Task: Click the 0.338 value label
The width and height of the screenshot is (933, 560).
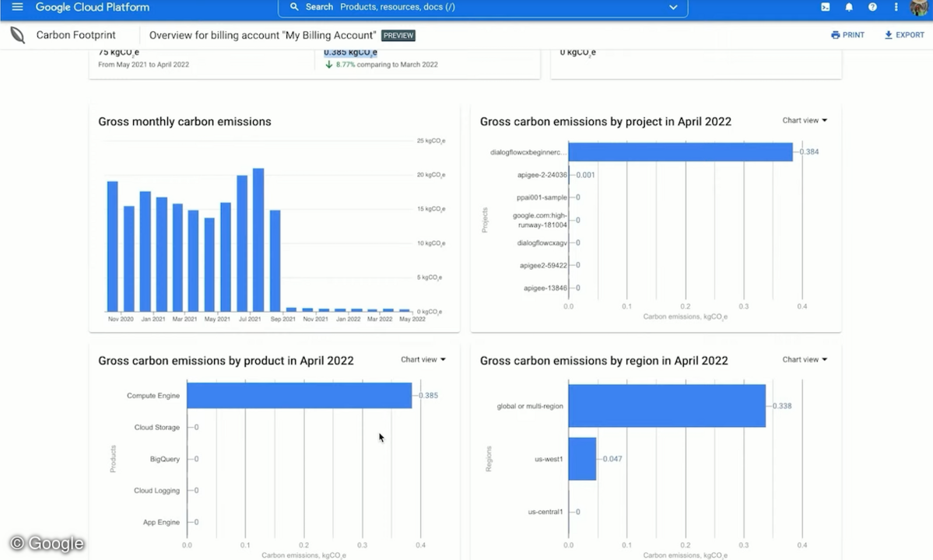Action: point(783,406)
